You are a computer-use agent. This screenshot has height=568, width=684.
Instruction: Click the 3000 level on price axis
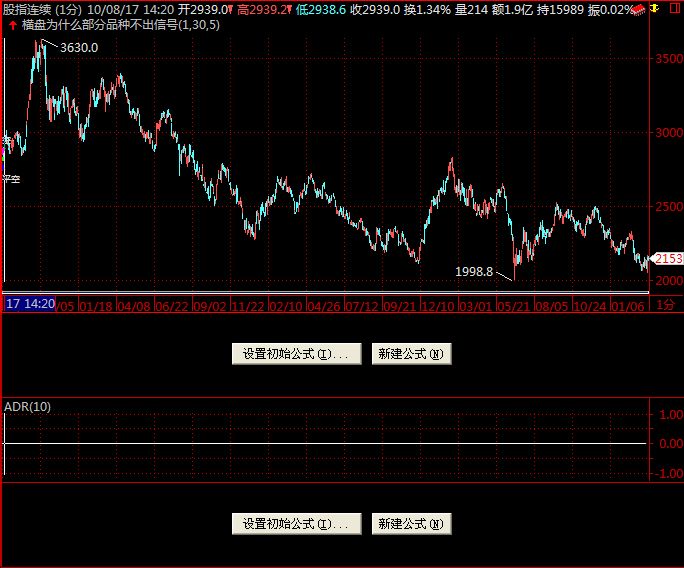click(669, 133)
